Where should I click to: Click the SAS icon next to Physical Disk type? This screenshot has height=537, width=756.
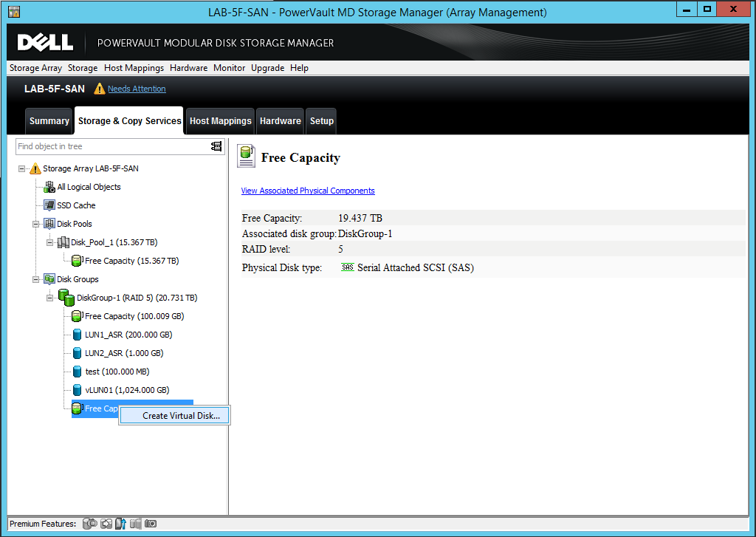[347, 267]
